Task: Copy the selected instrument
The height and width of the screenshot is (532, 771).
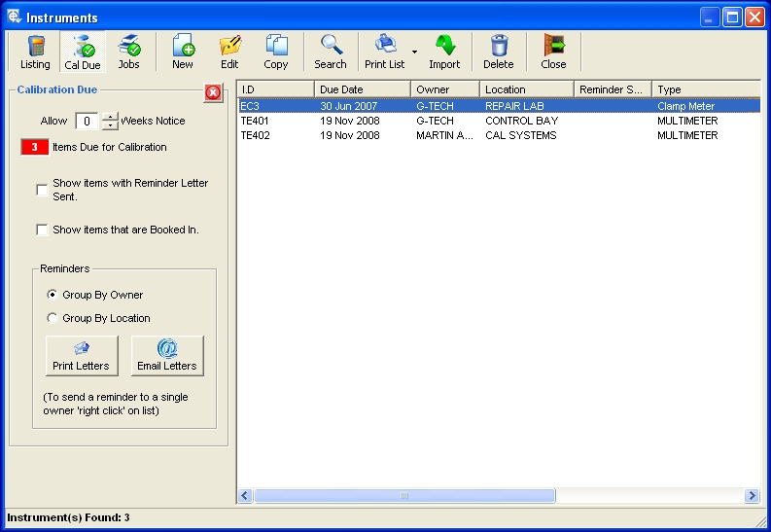Action: (x=276, y=52)
